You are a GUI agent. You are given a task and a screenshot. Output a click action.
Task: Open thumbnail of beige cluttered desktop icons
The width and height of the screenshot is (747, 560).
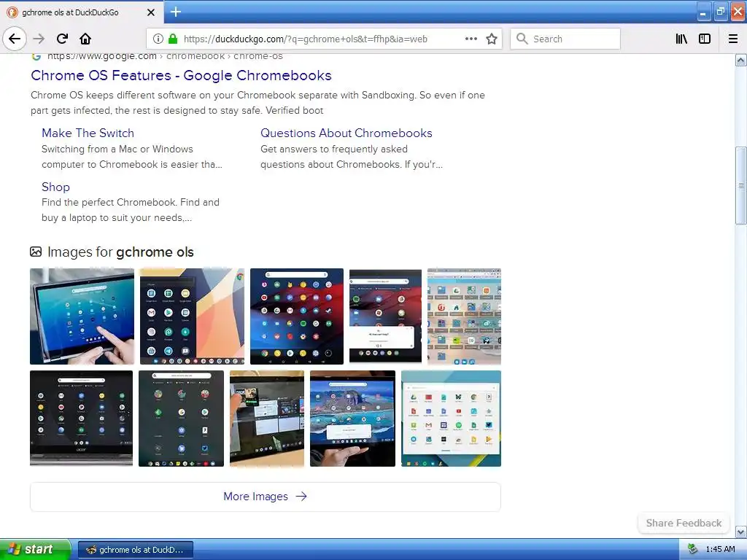pyautogui.click(x=464, y=316)
